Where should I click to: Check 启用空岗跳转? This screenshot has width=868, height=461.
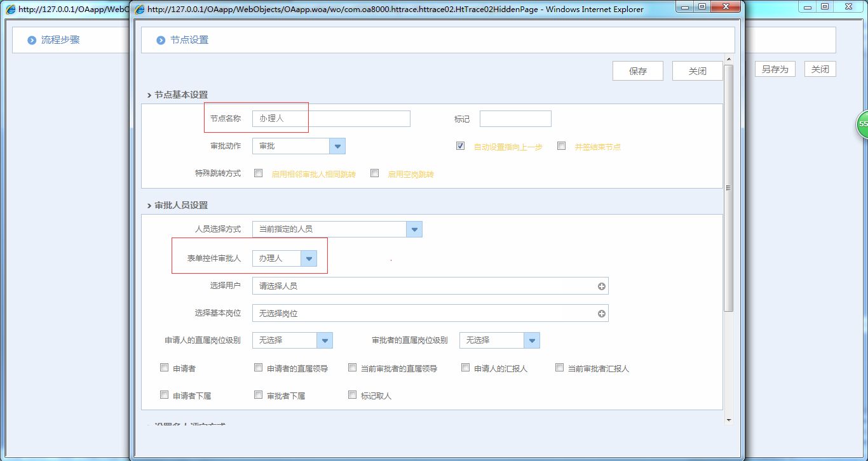tap(374, 173)
